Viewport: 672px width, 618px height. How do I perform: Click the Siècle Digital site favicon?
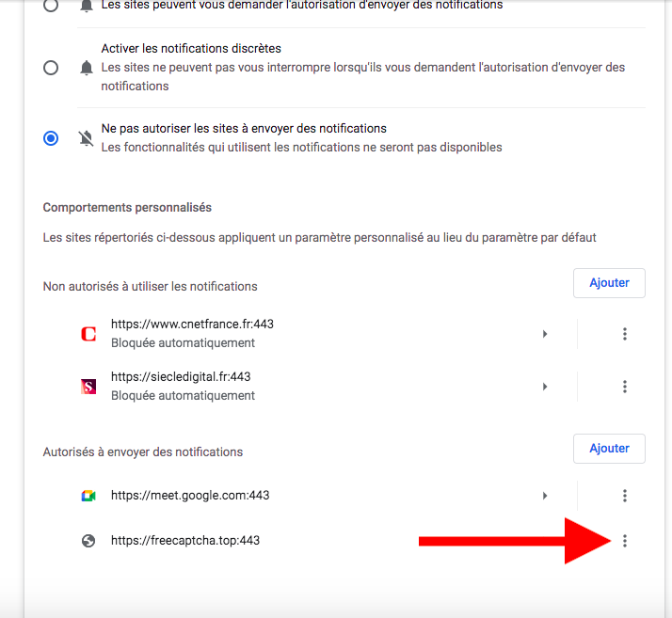click(88, 387)
